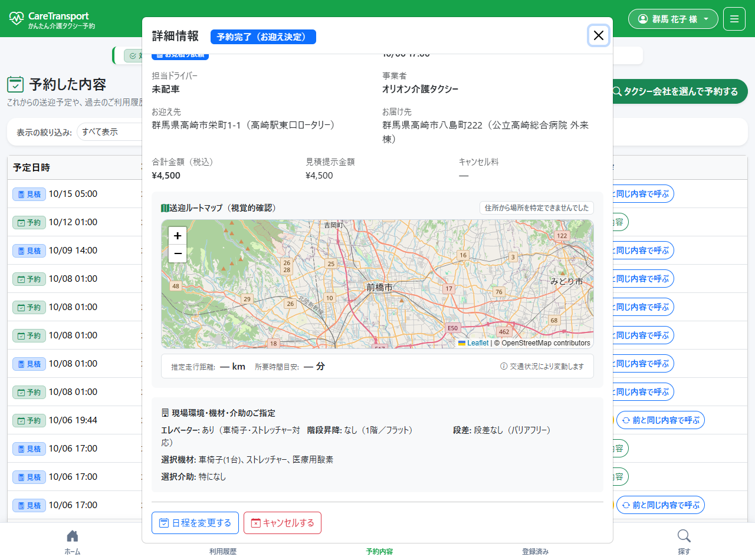
Task: Zoom out on the route map
Action: click(x=178, y=253)
